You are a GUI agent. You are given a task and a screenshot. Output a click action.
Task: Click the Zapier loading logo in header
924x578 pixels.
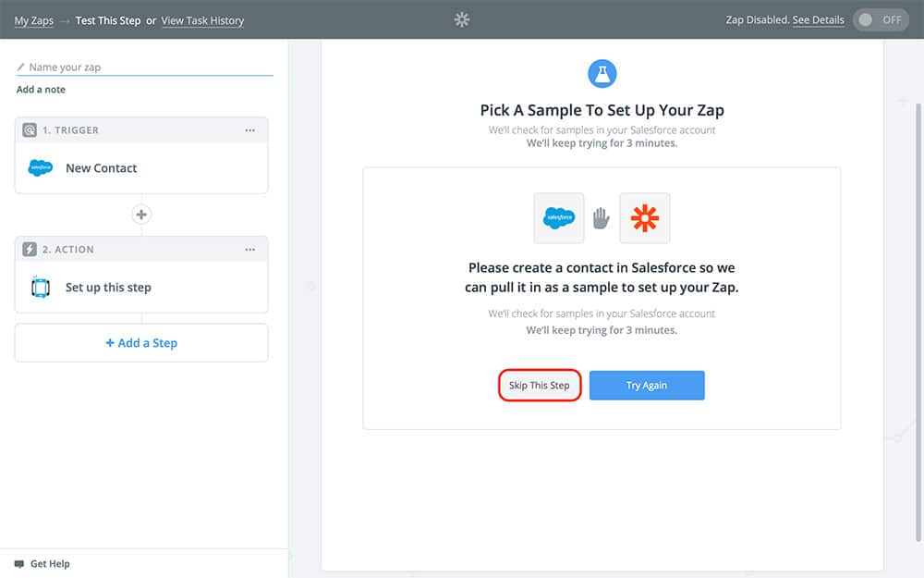click(x=462, y=19)
